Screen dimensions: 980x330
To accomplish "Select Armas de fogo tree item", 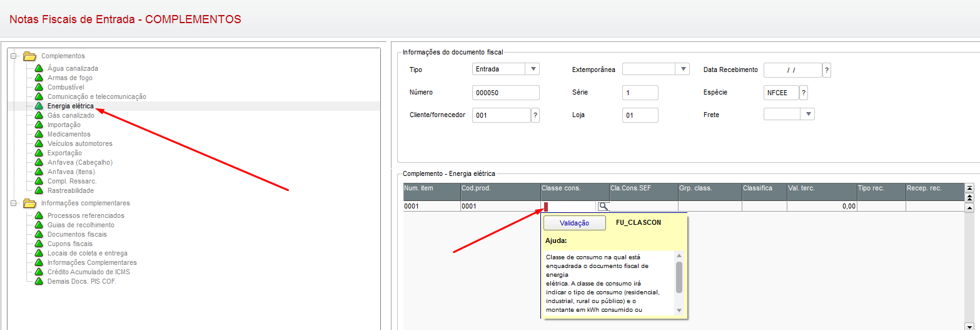I will click(70, 78).
